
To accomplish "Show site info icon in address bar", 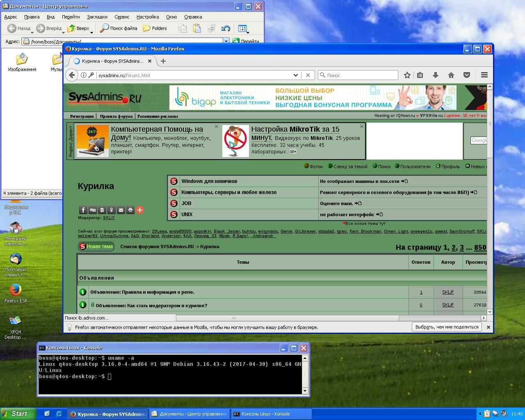I will pos(84,75).
